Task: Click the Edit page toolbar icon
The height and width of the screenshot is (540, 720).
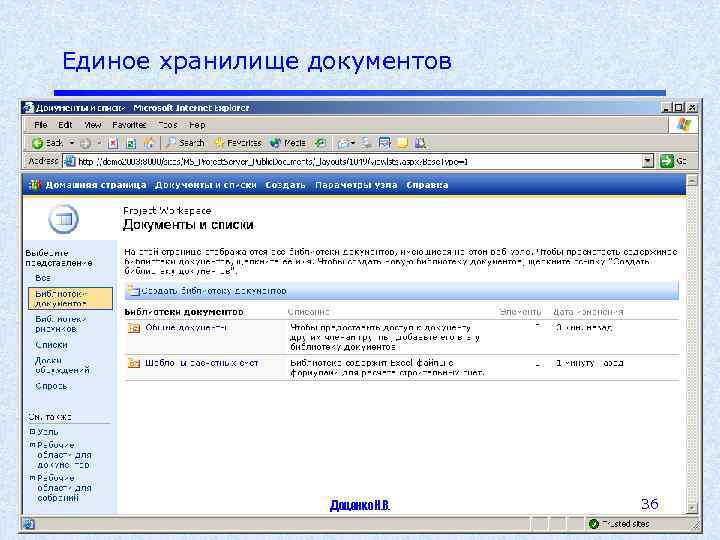Action: pos(384,143)
